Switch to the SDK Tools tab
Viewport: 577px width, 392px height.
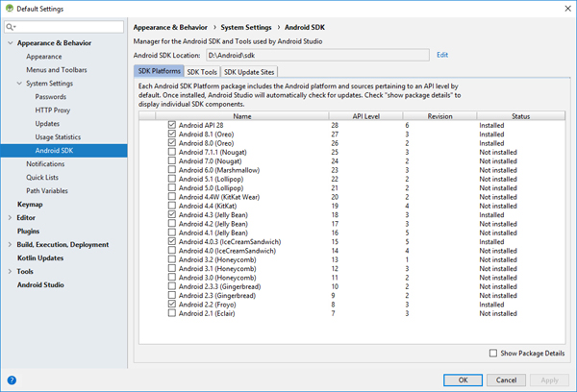tap(202, 71)
